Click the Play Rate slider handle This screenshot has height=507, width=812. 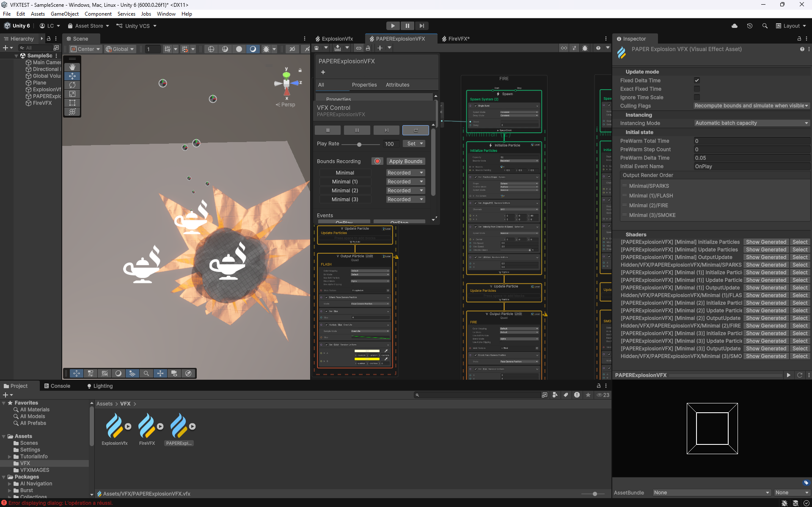click(x=359, y=144)
